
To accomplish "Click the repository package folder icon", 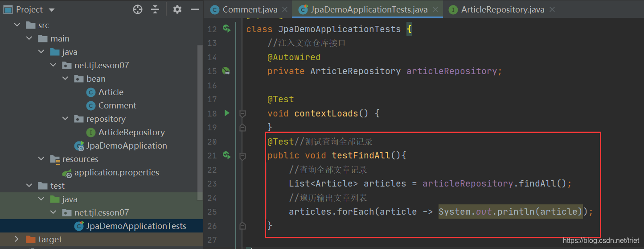I will click(79, 119).
